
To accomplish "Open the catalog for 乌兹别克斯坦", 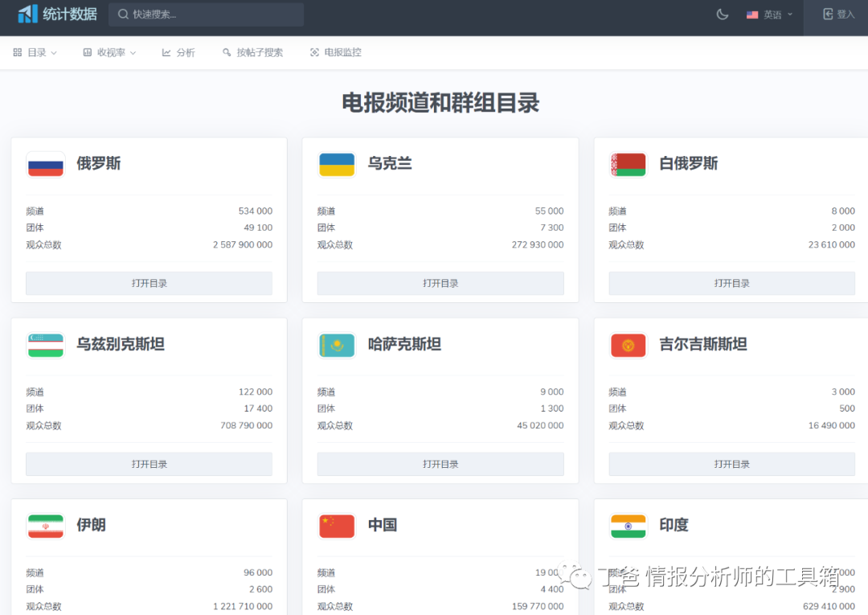I will (149, 464).
